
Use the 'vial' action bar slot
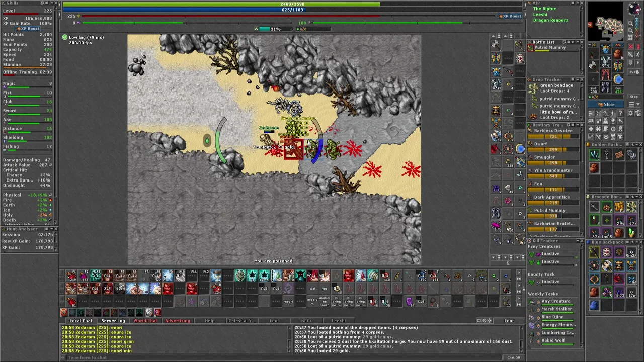312,289
